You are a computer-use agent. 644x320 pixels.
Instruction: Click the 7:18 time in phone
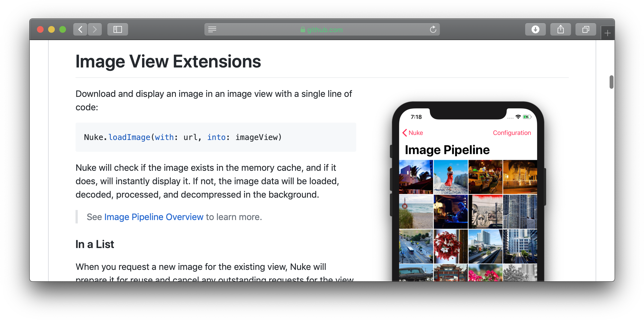pos(416,117)
